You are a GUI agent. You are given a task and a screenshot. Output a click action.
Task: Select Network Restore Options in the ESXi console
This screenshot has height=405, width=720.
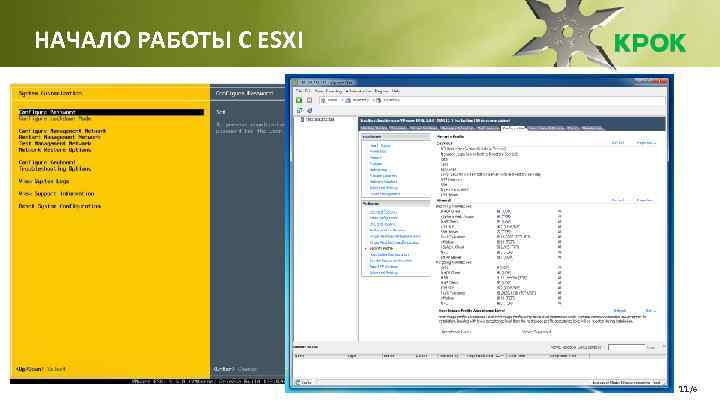[x=55, y=150]
